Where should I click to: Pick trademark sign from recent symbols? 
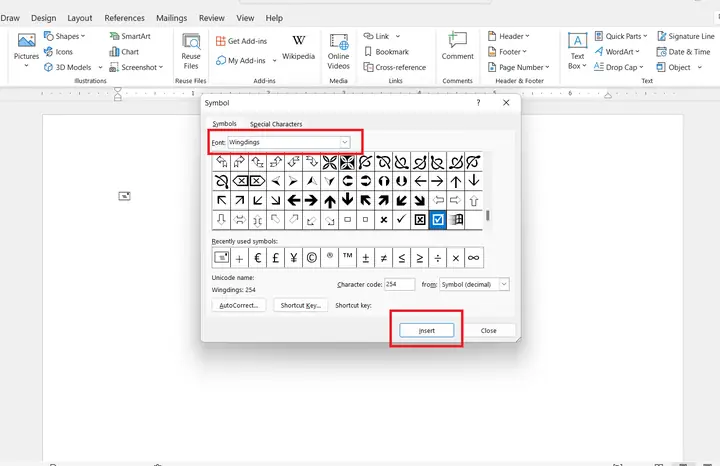348,258
